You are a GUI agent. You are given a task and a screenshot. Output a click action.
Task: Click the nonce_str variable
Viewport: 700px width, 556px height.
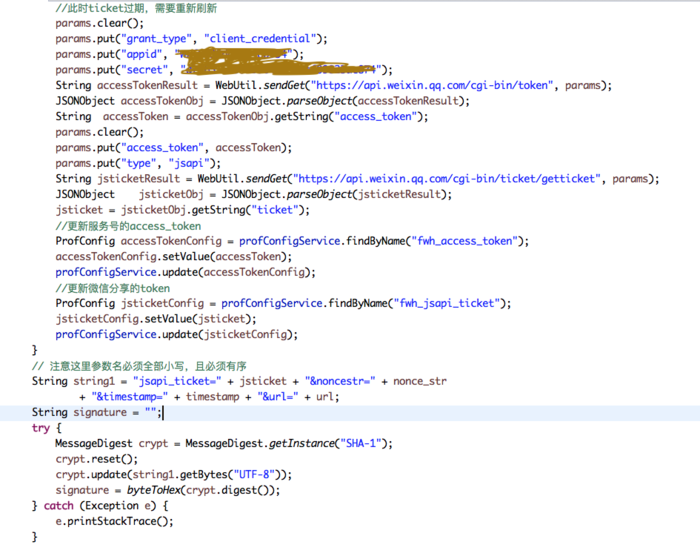click(x=420, y=381)
